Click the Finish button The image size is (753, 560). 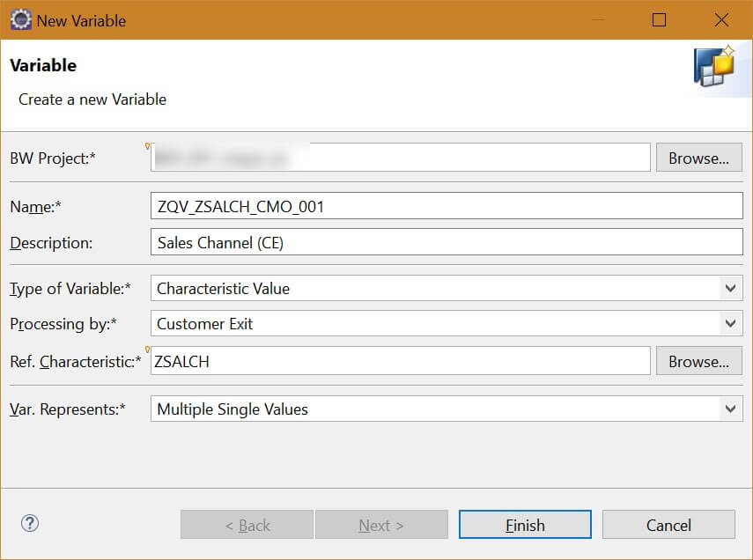tap(524, 524)
